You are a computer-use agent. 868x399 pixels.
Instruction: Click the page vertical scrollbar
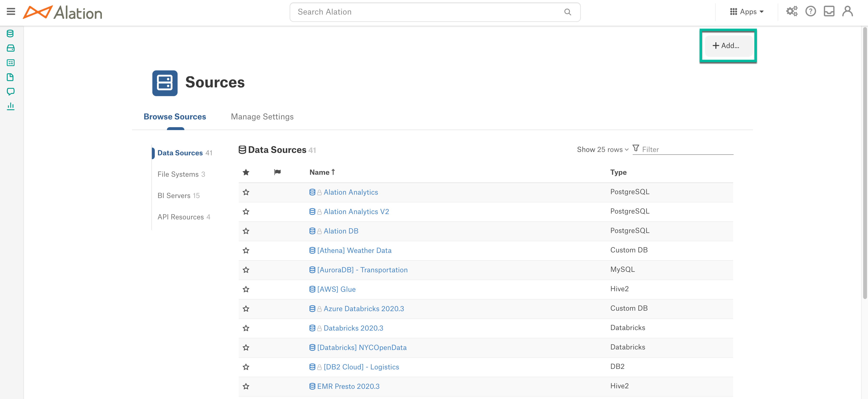pos(865,163)
